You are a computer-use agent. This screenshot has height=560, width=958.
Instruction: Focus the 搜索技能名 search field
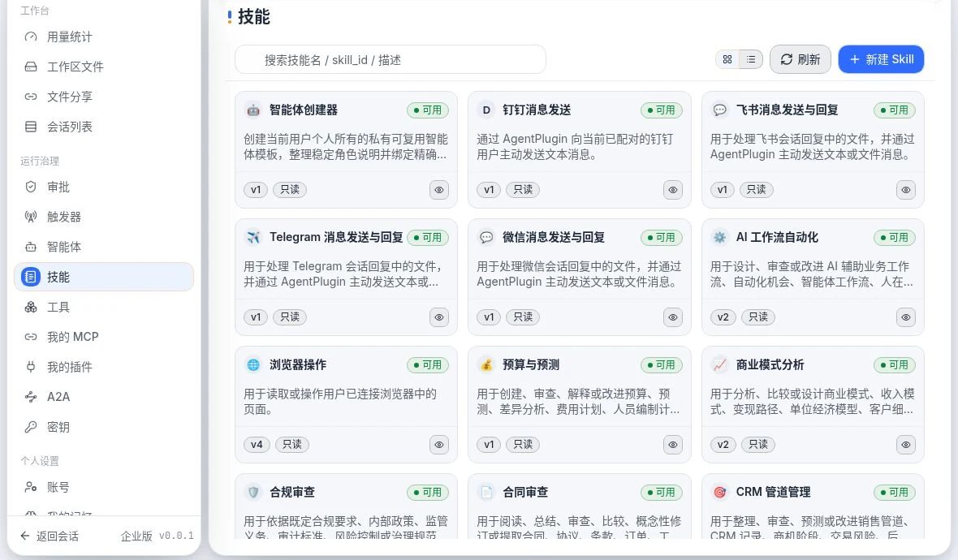pos(391,60)
